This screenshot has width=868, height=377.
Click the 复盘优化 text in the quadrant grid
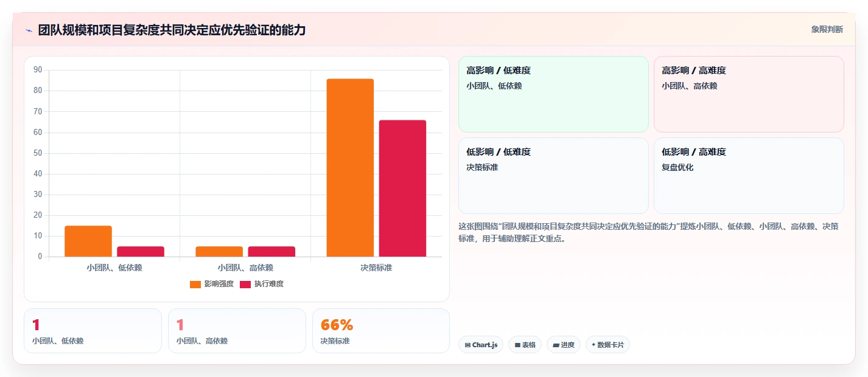point(677,167)
